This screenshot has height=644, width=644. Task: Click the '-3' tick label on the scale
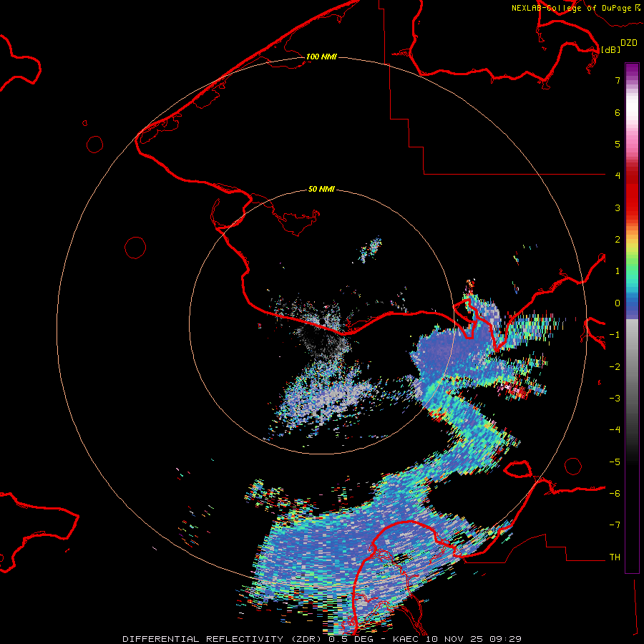pos(615,399)
